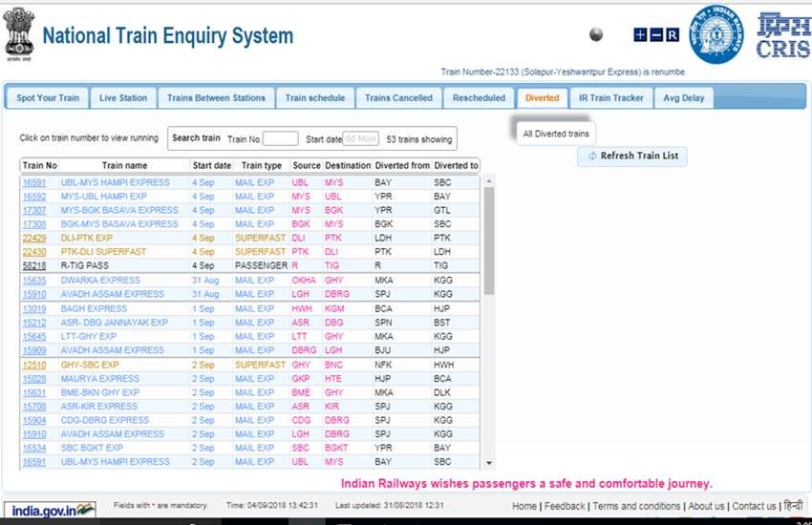812x525 pixels.
Task: Click the Feedback link in footer
Action: coord(565,506)
